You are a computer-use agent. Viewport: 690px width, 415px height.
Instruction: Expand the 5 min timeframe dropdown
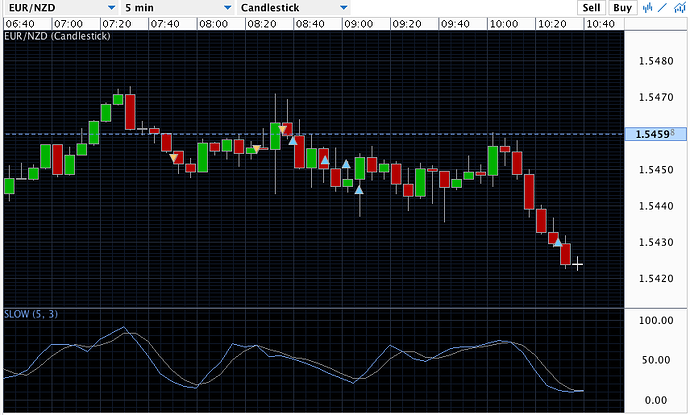(x=177, y=7)
